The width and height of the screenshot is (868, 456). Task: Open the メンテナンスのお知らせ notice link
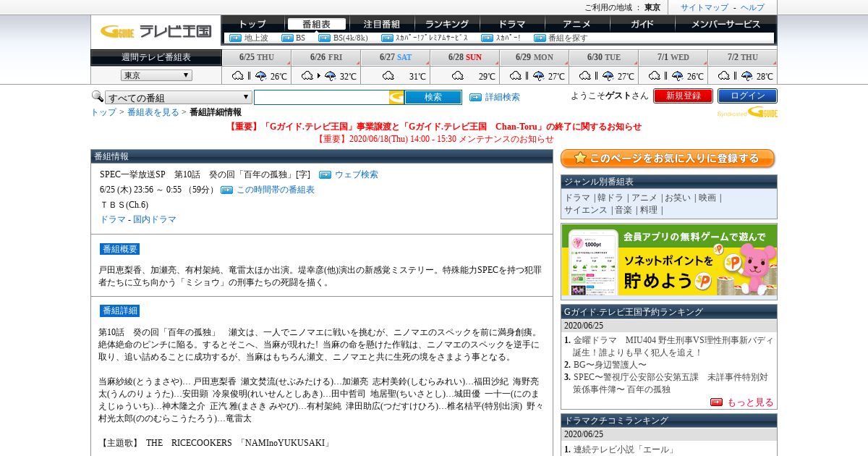(435, 139)
